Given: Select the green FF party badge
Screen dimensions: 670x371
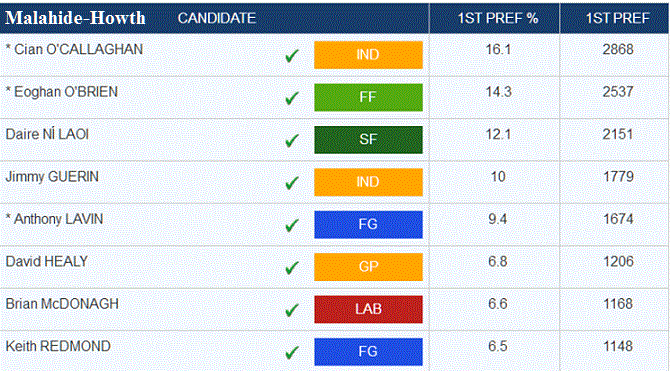Looking at the screenshot, I should pyautogui.click(x=368, y=97).
